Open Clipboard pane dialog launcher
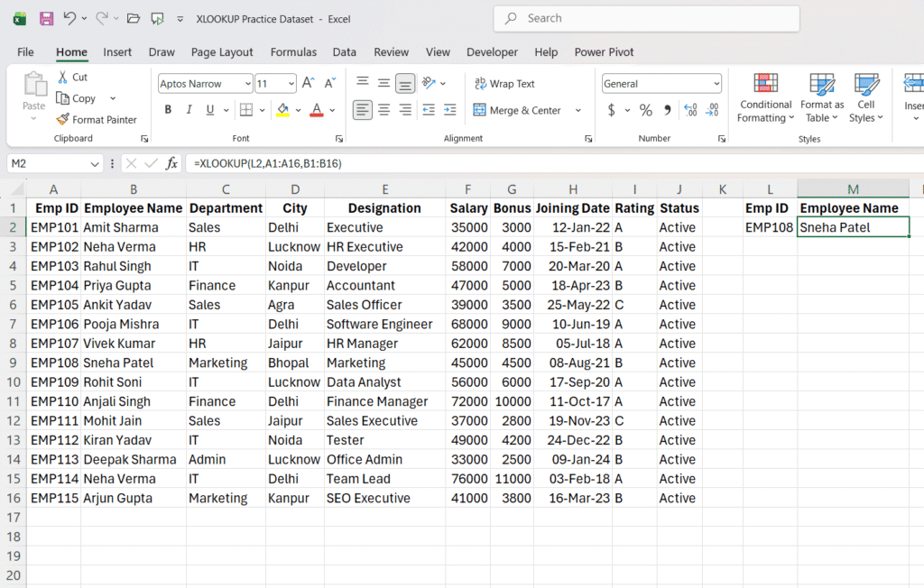Image resolution: width=924 pixels, height=588 pixels. (144, 139)
